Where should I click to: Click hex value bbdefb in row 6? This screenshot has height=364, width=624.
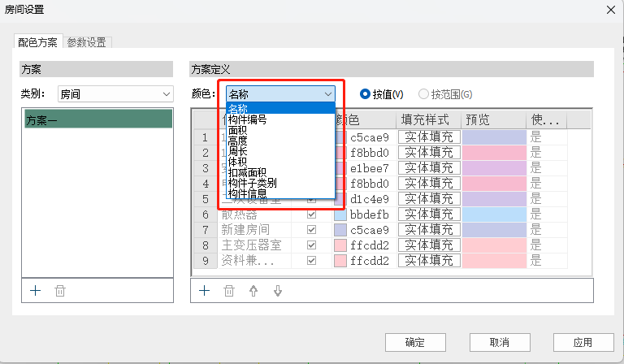pos(370,214)
